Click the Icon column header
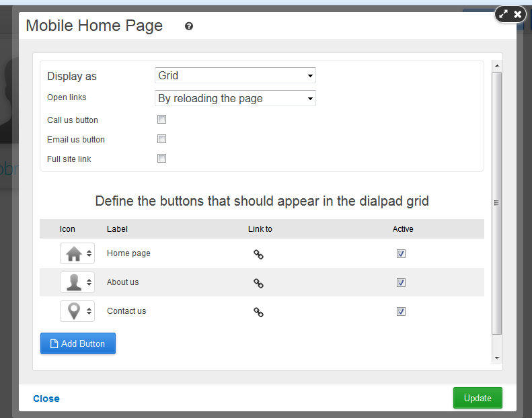 coord(67,229)
